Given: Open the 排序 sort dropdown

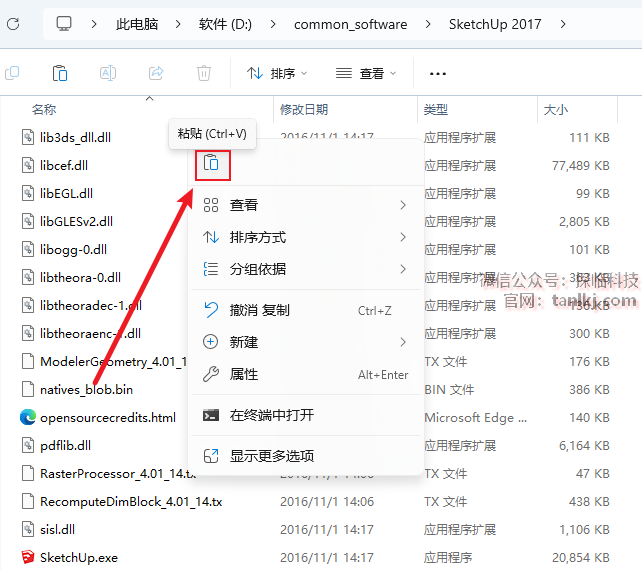Looking at the screenshot, I should 277,74.
